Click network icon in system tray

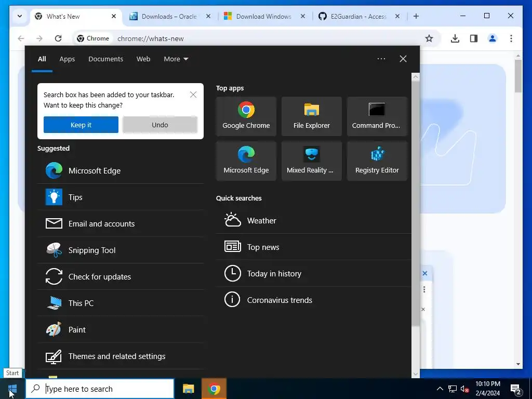click(x=453, y=389)
